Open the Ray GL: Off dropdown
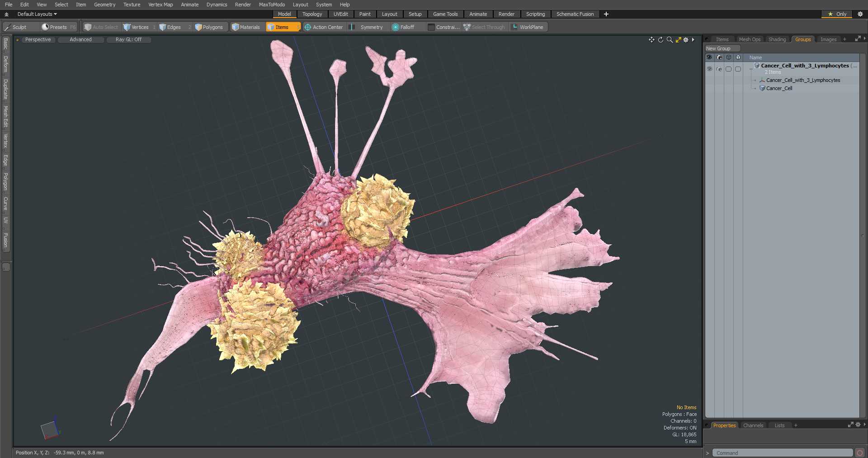The width and height of the screenshot is (868, 458). coord(128,40)
